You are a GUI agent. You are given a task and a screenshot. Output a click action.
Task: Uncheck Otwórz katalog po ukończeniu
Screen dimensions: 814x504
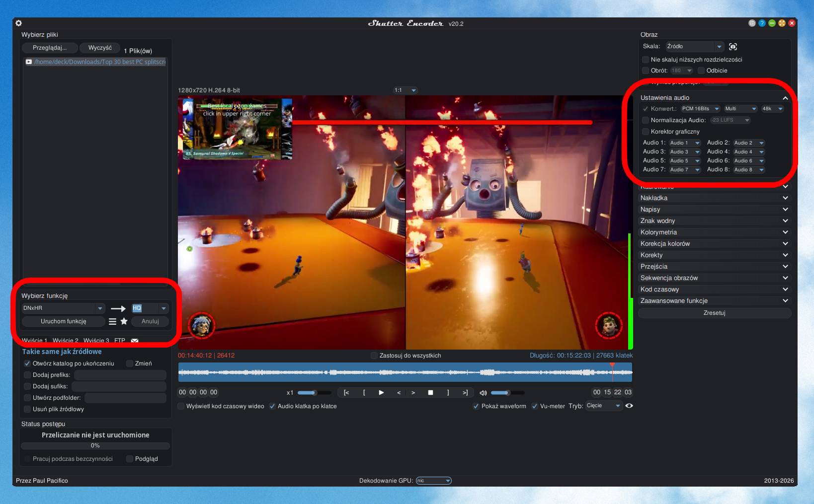tap(27, 363)
